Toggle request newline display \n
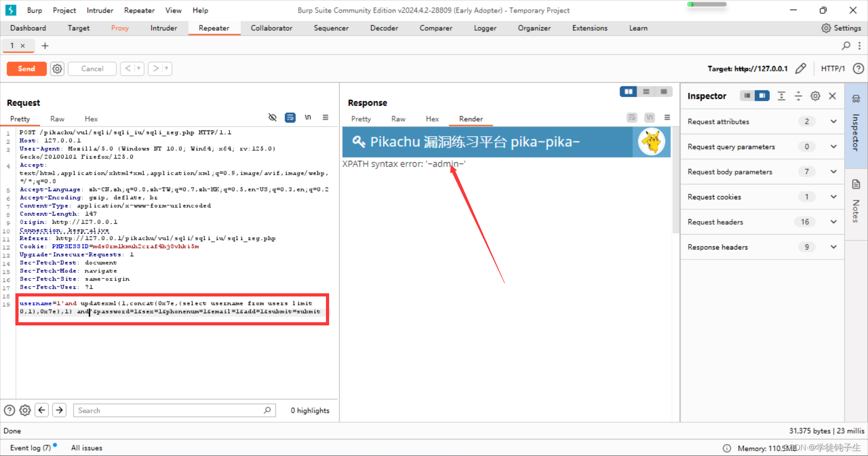Viewport: 868px width, 456px height. pos(308,118)
